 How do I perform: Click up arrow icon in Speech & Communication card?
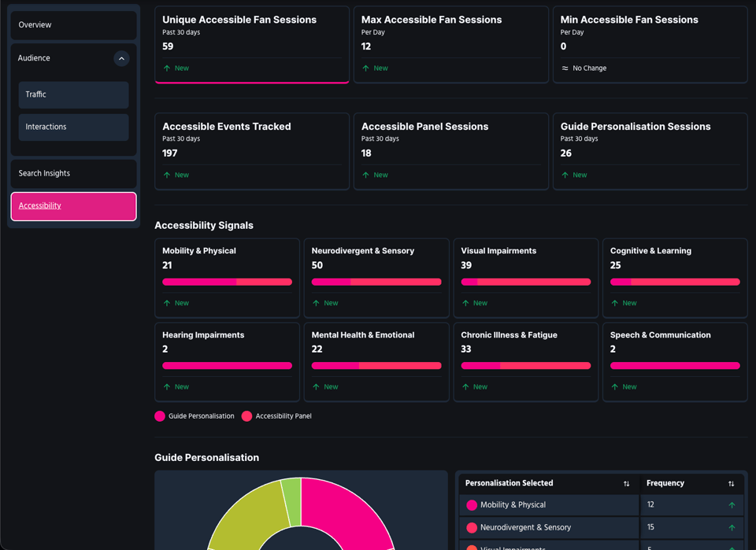point(615,387)
